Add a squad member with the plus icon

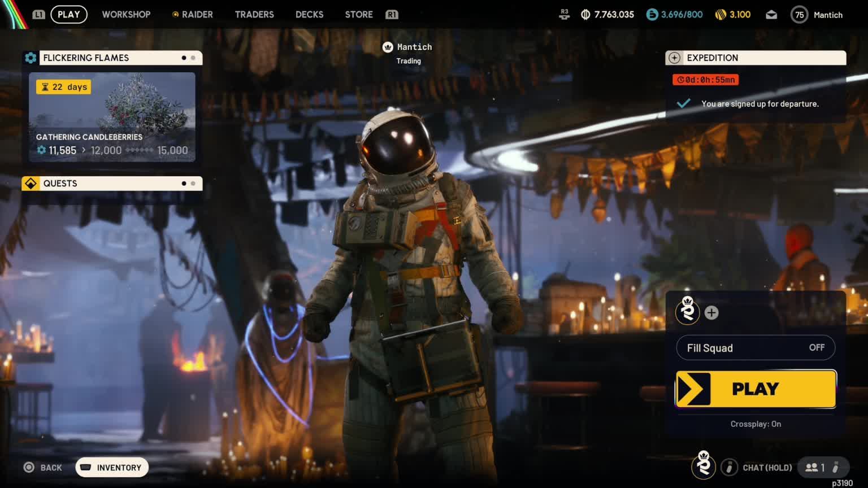pyautogui.click(x=711, y=313)
